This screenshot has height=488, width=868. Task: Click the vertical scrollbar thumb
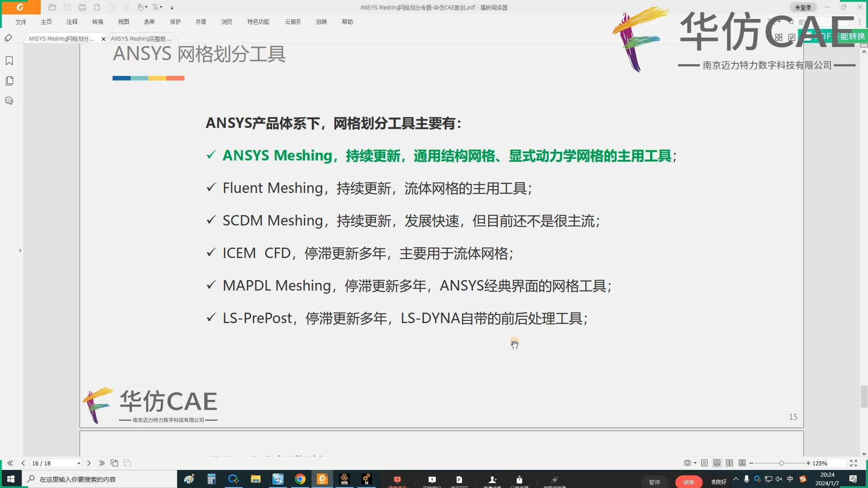coord(864,396)
